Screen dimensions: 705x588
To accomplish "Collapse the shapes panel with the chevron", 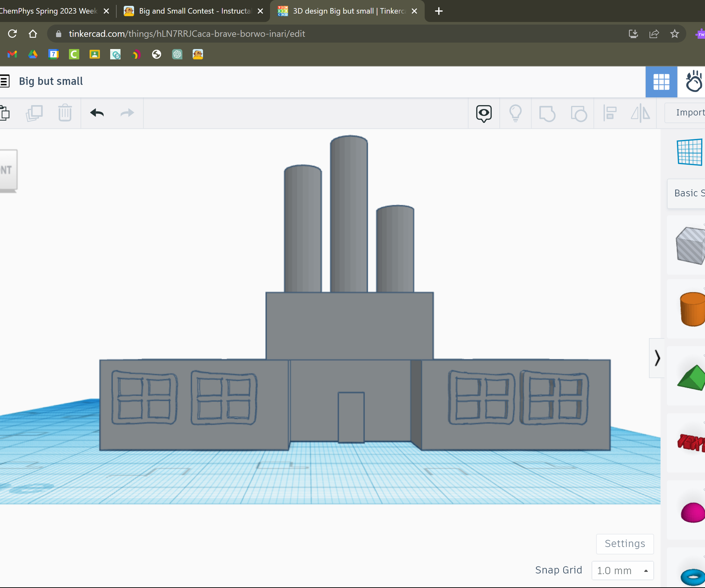I will tap(657, 358).
